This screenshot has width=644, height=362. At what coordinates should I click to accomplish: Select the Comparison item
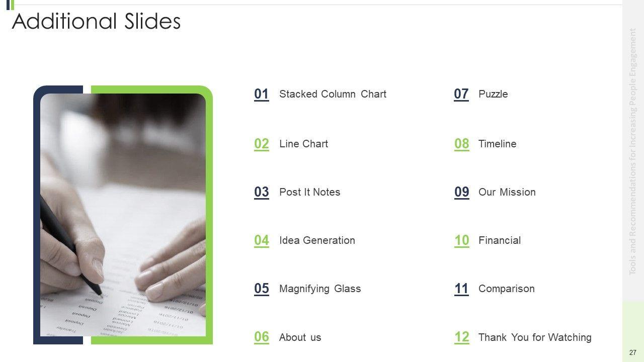506,289
